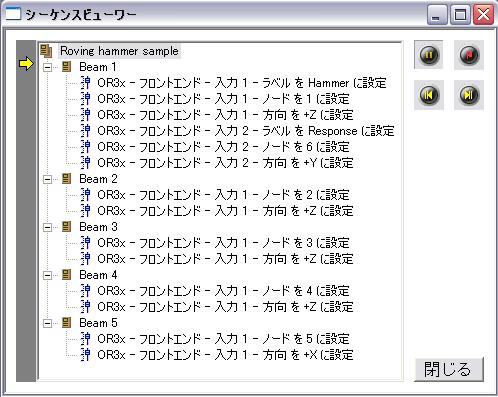498x397 pixels.
Task: Advance to next step with skip-forward button
Action: 469,95
